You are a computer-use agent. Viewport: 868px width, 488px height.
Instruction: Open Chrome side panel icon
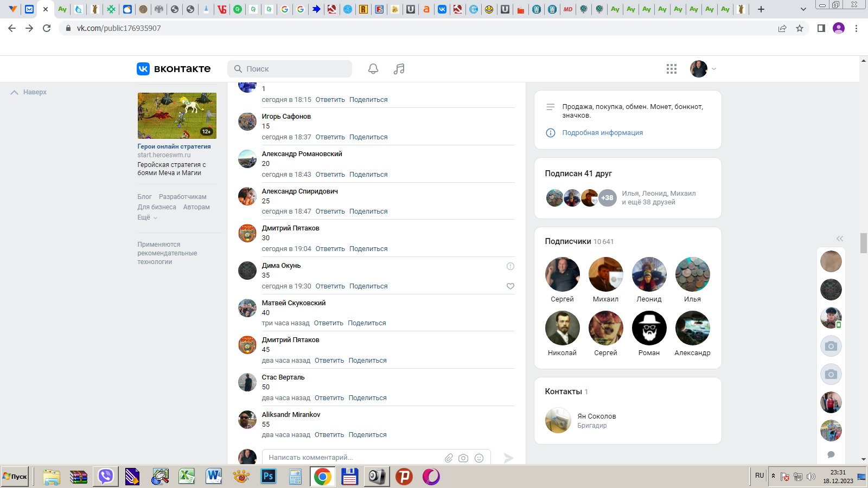coord(821,28)
